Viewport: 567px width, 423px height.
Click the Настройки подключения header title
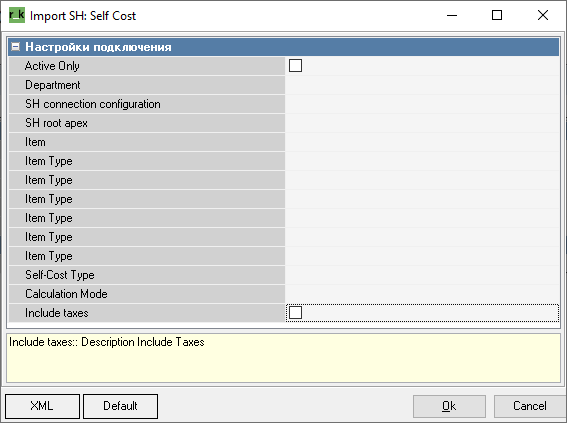tap(98, 47)
